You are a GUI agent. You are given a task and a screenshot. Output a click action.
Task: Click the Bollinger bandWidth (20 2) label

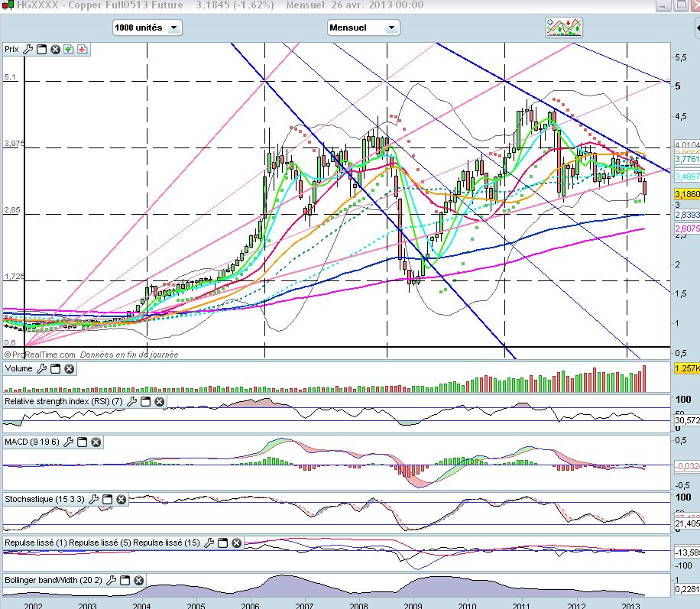(53, 581)
